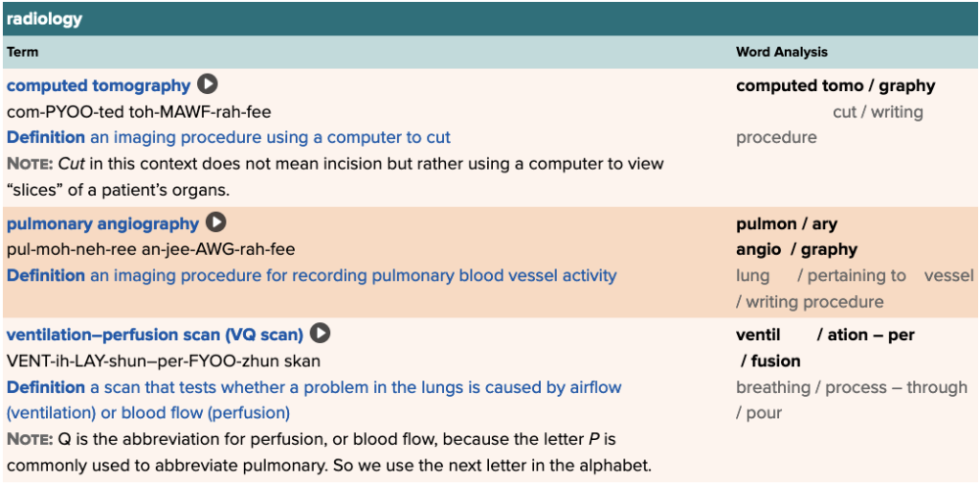Click the pul-moh-neh-ree an-jee-AWG-rah-fee pronunciation

[x=151, y=250]
